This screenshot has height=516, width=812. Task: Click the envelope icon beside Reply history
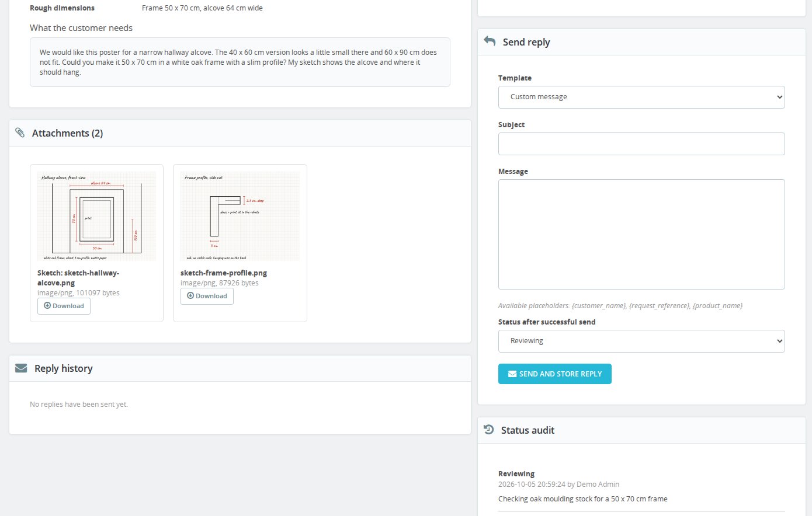21,368
